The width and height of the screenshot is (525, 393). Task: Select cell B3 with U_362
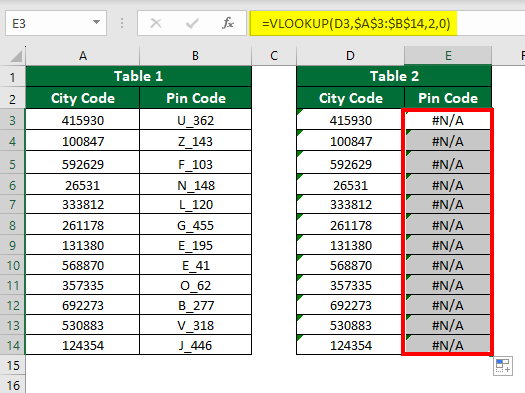(196, 120)
